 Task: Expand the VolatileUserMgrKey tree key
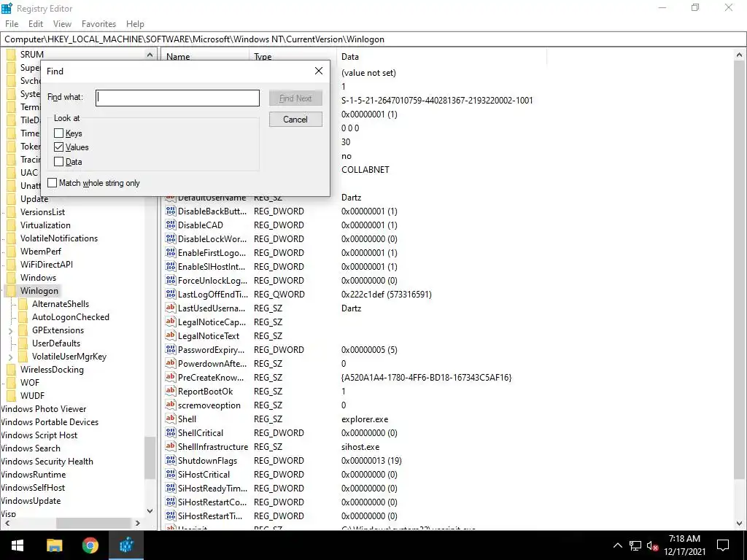pyautogui.click(x=11, y=357)
